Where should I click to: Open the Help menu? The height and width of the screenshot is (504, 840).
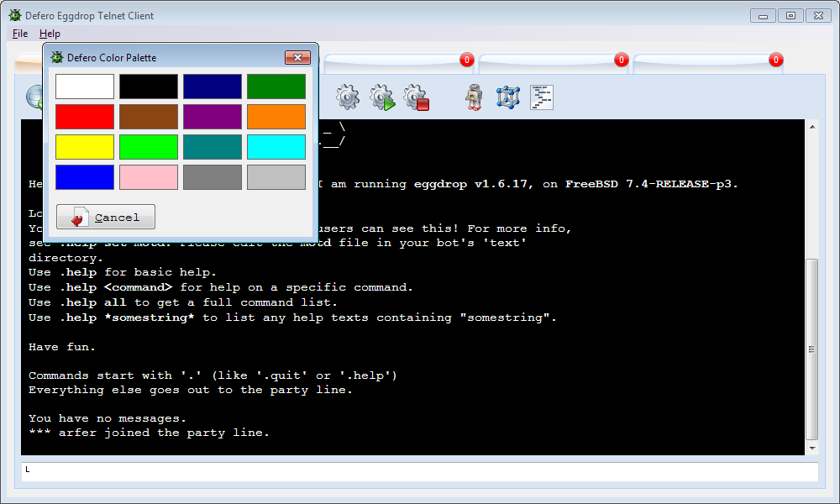click(50, 34)
